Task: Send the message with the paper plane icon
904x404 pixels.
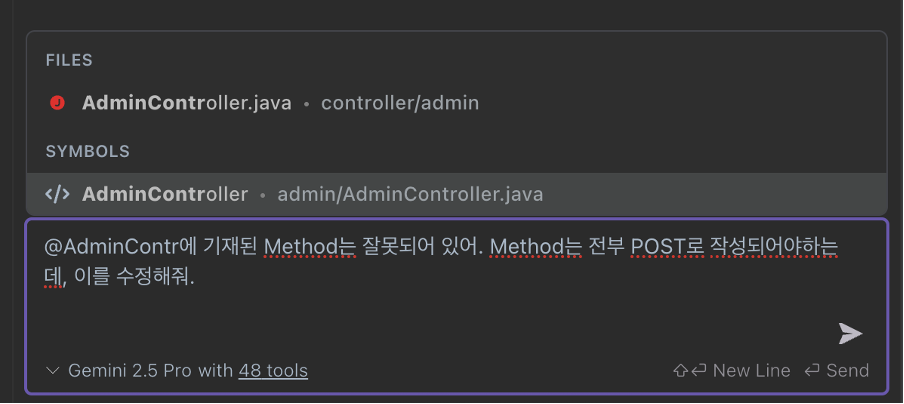Action: pyautogui.click(x=850, y=334)
